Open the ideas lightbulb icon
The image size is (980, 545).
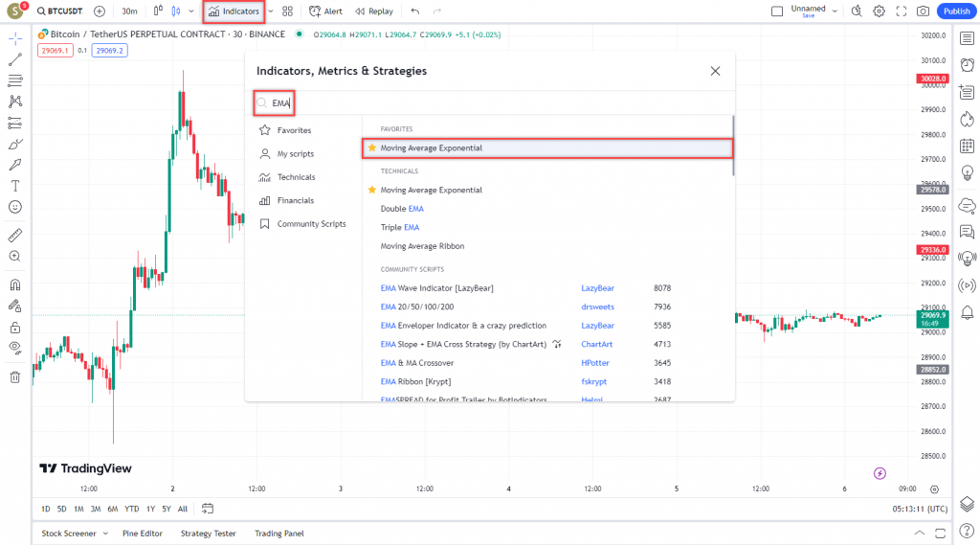967,172
